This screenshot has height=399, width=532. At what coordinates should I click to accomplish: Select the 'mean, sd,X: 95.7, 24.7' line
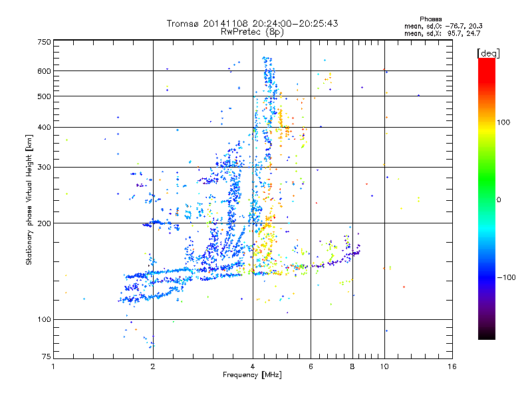click(442, 33)
